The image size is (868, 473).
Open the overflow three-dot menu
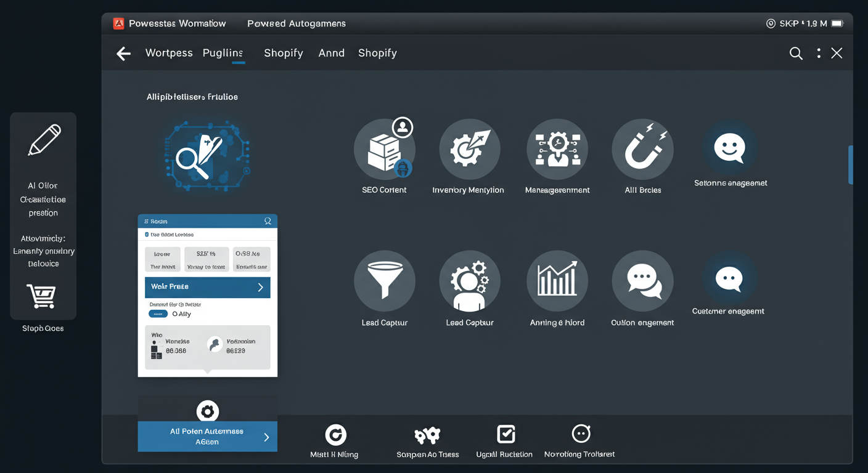(x=818, y=53)
